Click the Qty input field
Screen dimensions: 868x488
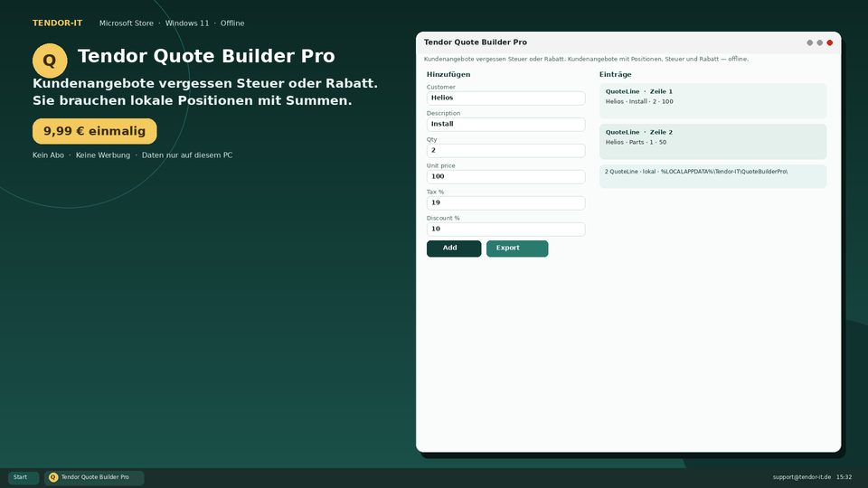click(x=505, y=151)
